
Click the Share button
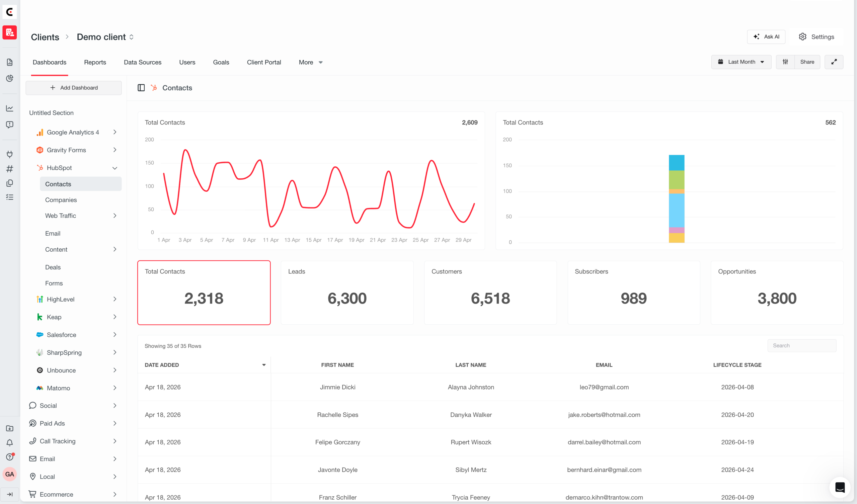click(807, 62)
